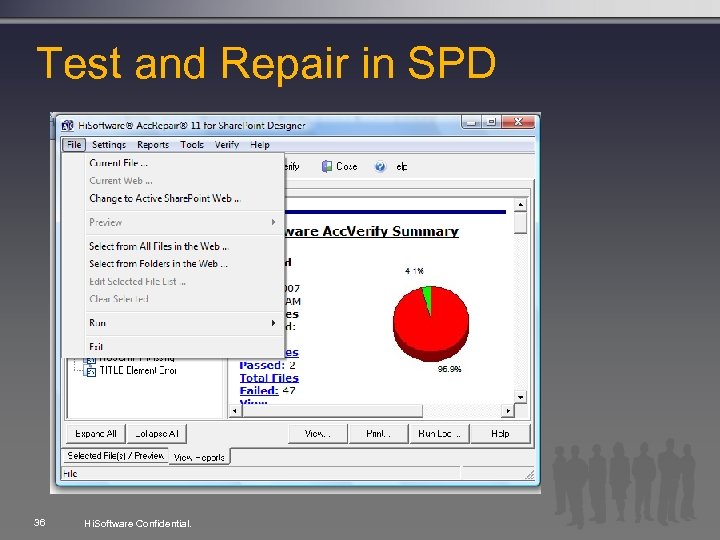
Task: Click the TITLE Element Error tree icon
Action: coord(90,371)
